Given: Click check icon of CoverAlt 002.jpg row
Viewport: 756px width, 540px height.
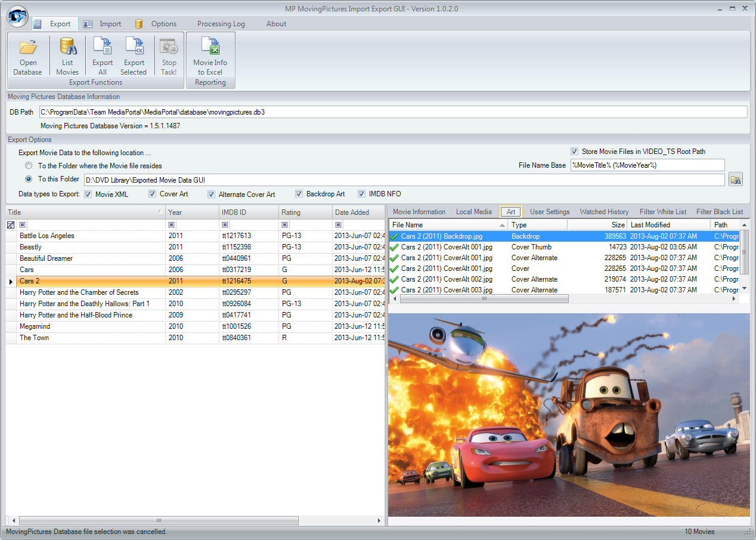Looking at the screenshot, I should coord(394,279).
